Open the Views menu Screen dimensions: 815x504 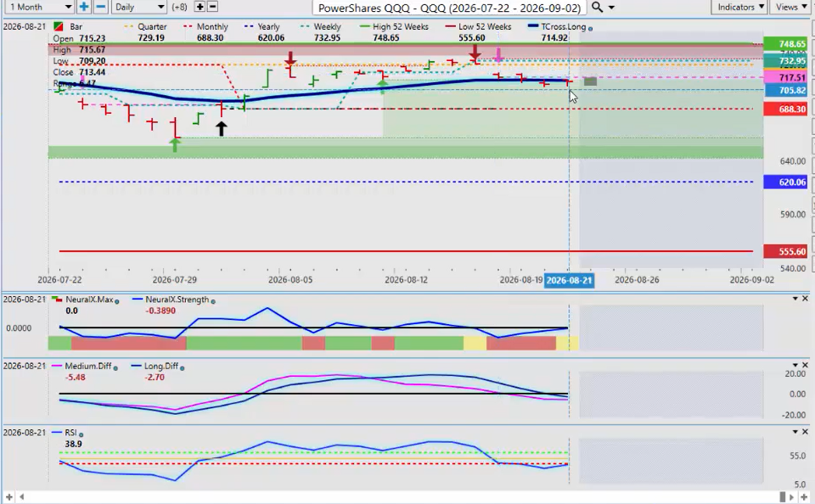pyautogui.click(x=791, y=7)
